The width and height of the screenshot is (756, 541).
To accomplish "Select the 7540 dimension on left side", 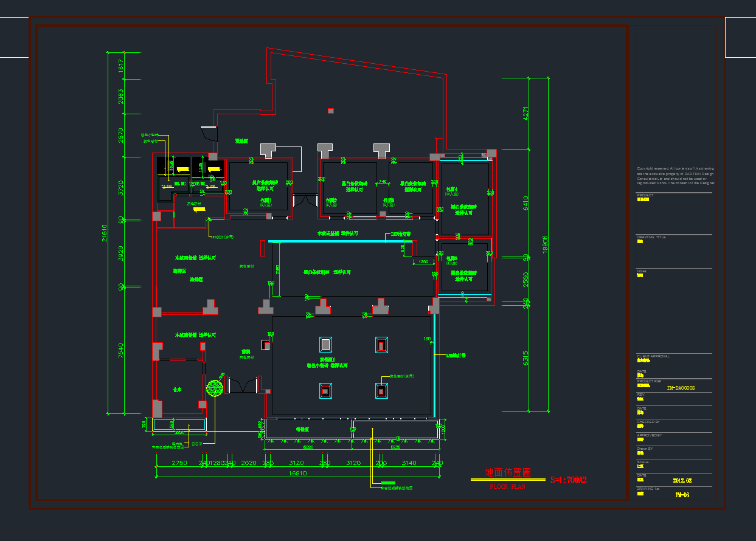I will click(x=120, y=353).
